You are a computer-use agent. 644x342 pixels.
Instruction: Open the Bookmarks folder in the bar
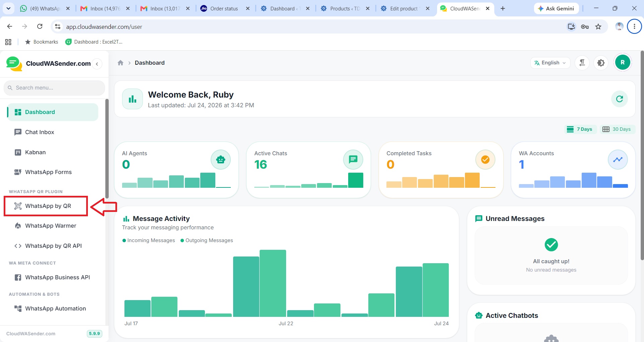[42, 42]
